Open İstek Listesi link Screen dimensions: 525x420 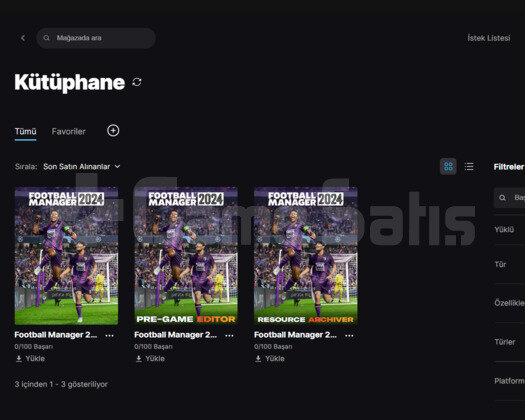(489, 38)
